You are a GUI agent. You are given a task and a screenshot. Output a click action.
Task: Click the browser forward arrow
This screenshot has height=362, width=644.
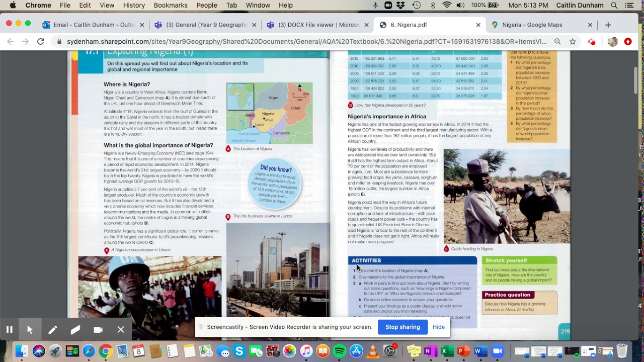click(x=25, y=42)
